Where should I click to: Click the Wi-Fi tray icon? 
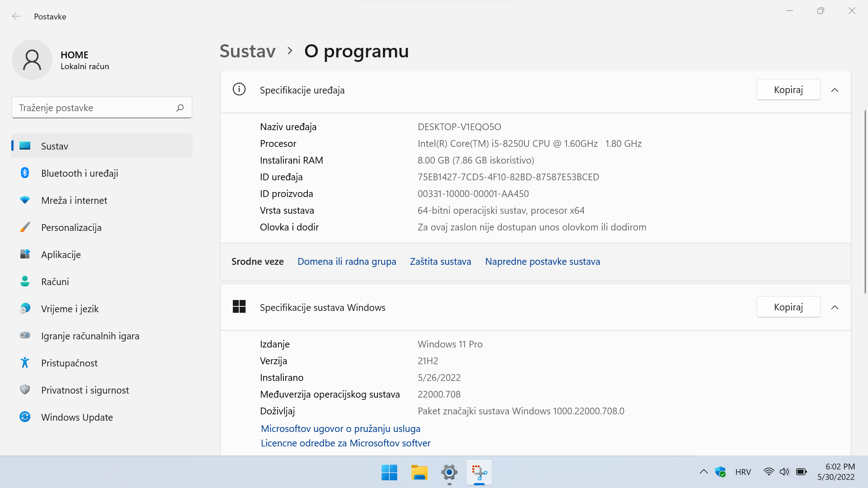click(769, 472)
